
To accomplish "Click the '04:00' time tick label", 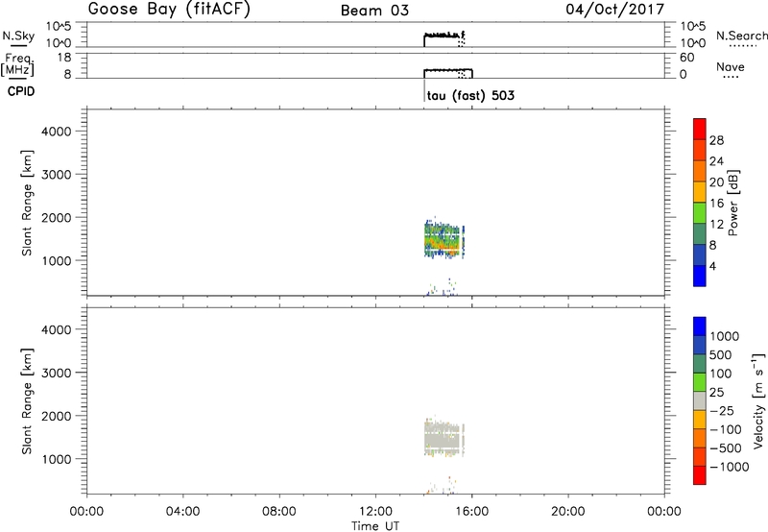I will (x=183, y=512).
